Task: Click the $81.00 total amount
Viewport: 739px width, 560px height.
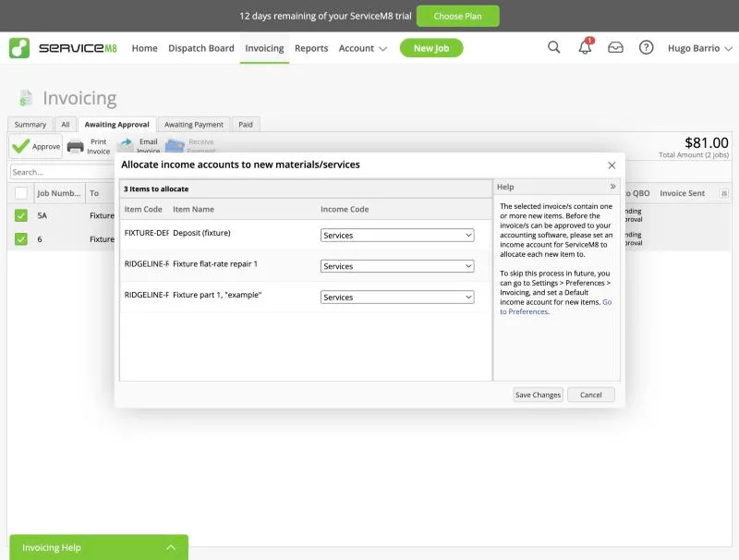Action: (x=707, y=142)
